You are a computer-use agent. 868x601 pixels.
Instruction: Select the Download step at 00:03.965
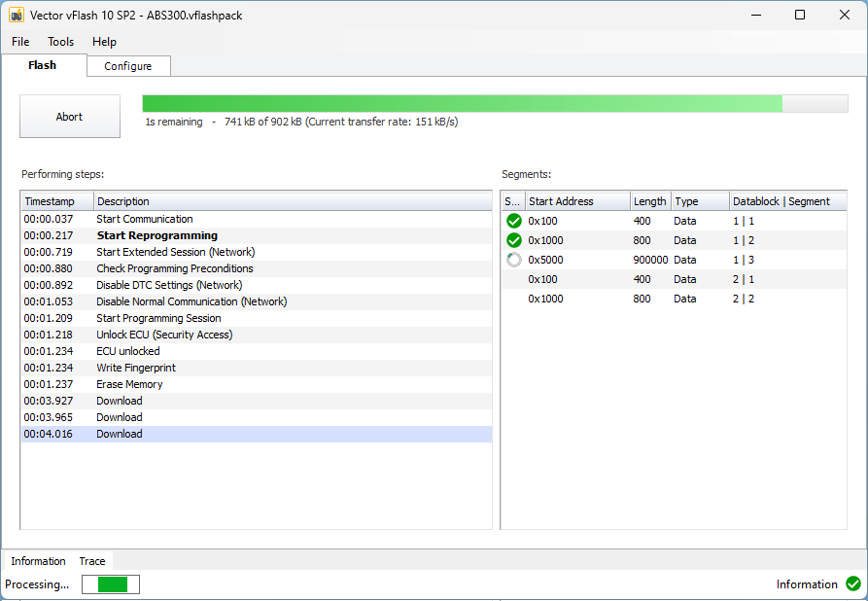click(257, 417)
